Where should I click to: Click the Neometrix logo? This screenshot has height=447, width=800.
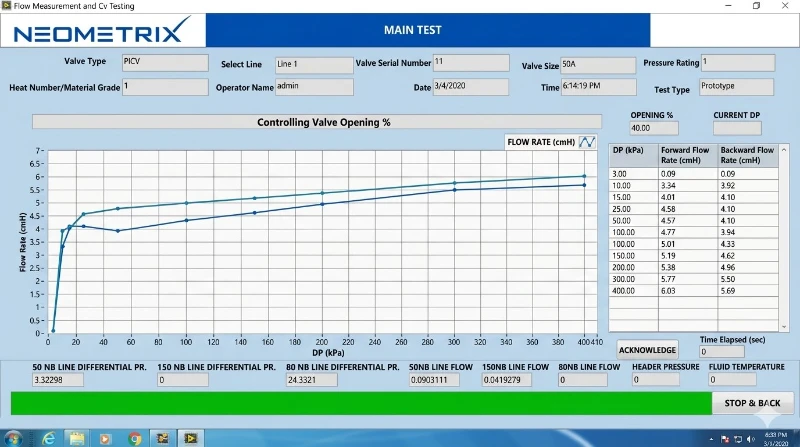(102, 31)
